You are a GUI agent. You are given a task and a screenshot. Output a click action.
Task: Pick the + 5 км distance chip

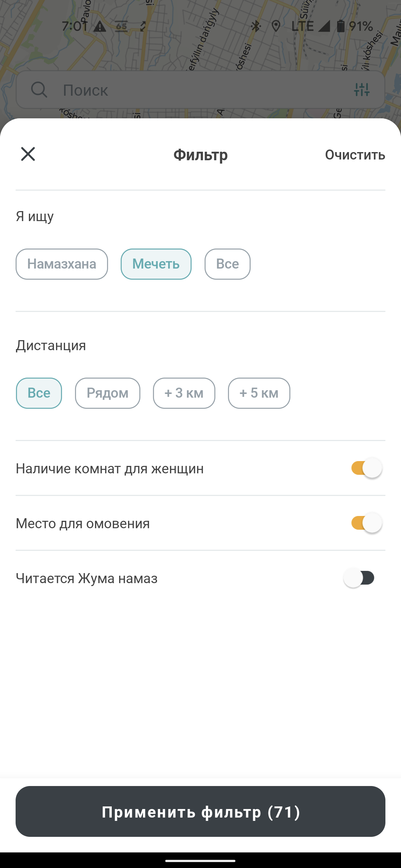pos(259,393)
